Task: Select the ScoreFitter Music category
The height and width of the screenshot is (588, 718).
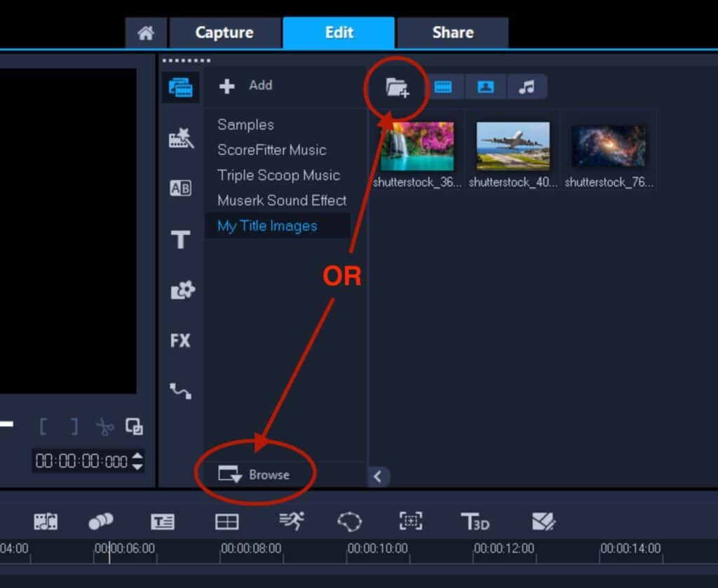Action: pyautogui.click(x=272, y=149)
